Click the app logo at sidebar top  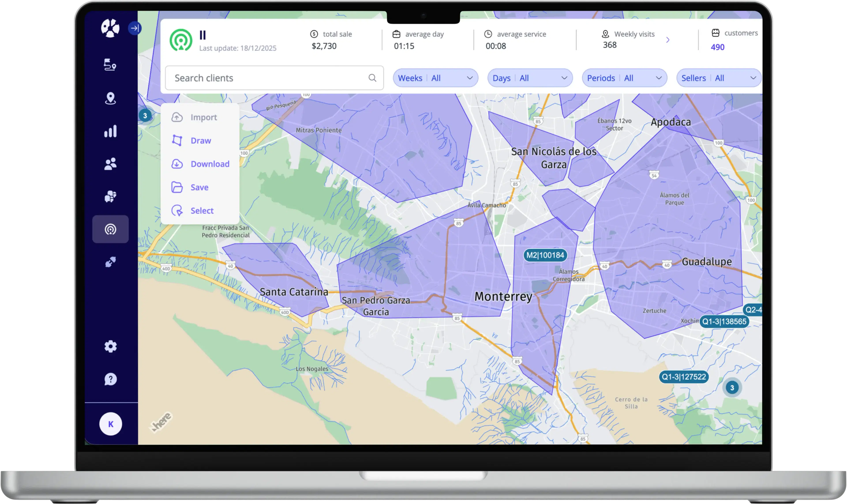click(x=111, y=28)
